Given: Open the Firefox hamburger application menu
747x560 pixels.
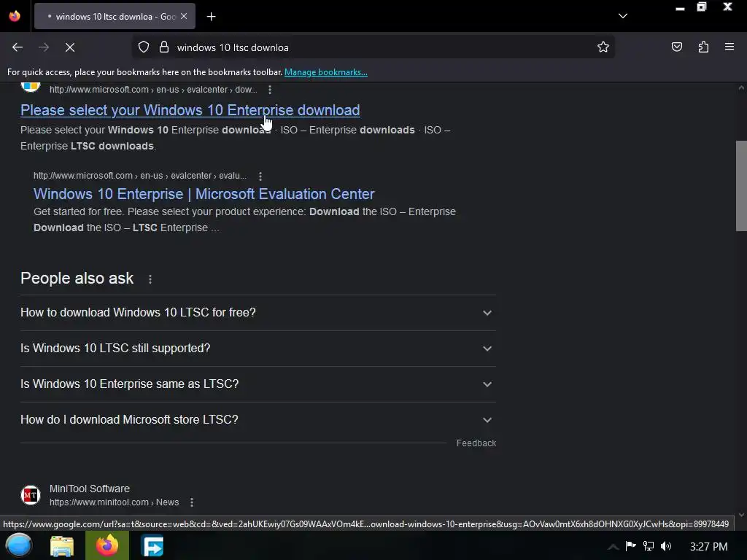Looking at the screenshot, I should [729, 47].
